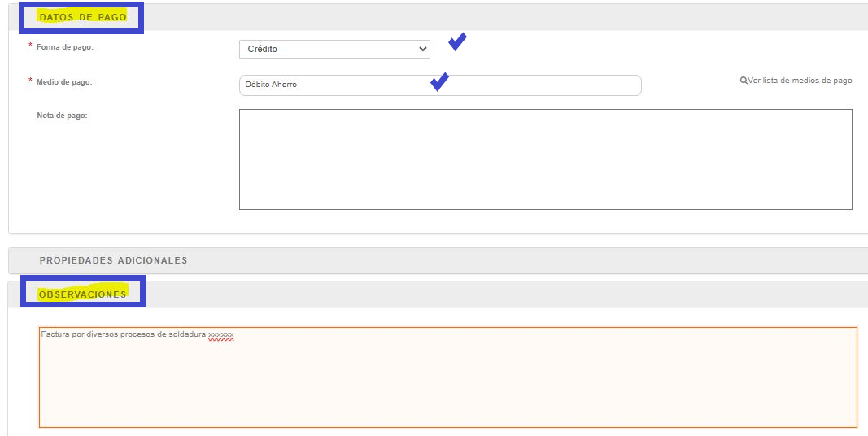Click the magnifier icon beside Ver lista

tap(744, 81)
